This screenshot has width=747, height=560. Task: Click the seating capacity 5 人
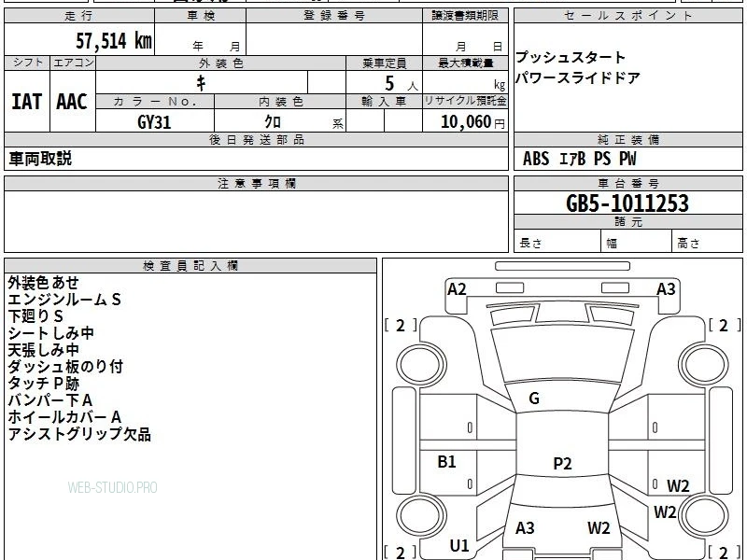(401, 84)
